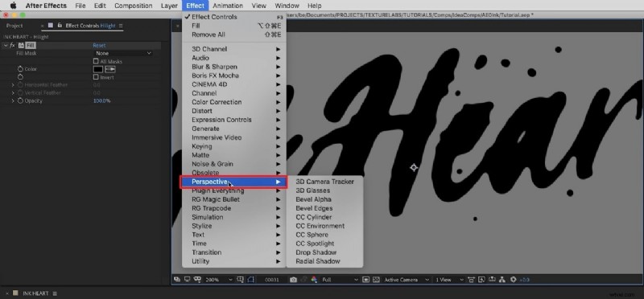Open the Blur & Sharpen submenu

234,67
